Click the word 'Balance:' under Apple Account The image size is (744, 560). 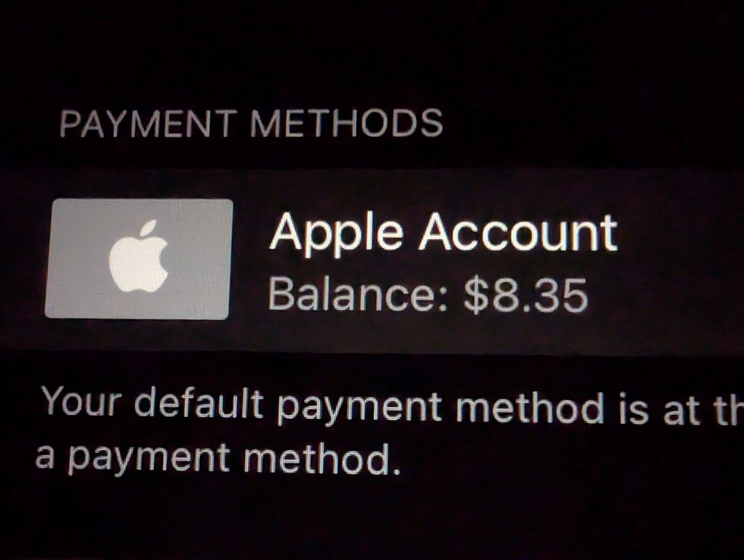click(x=359, y=295)
